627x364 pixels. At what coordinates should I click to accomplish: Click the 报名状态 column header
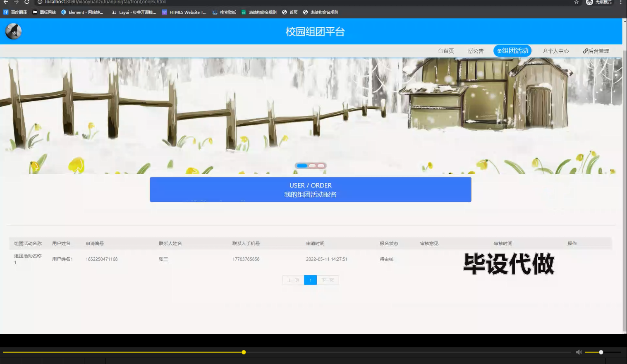[x=389, y=243]
